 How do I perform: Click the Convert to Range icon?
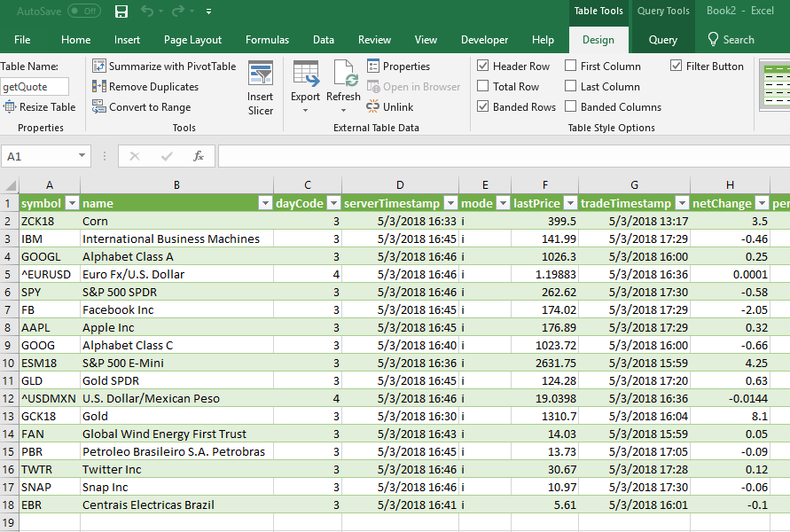click(98, 106)
